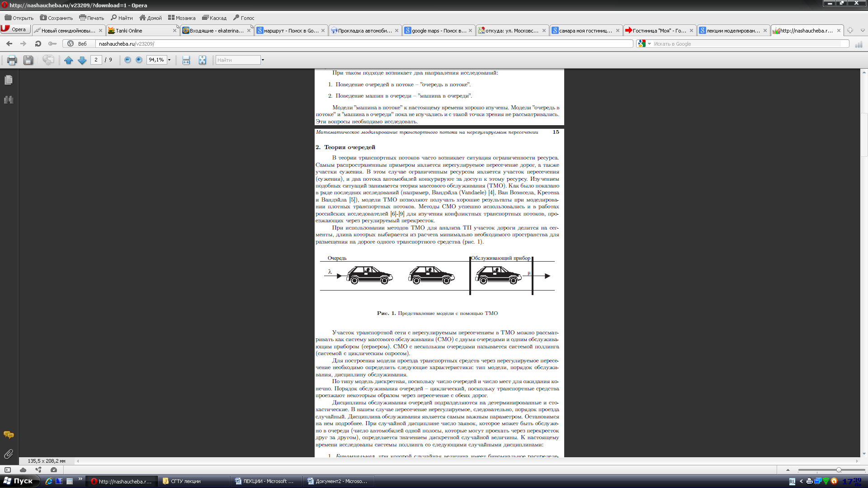This screenshot has height=488, width=868.
Task: Open zoom percentage dropdown
Action: click(x=170, y=60)
